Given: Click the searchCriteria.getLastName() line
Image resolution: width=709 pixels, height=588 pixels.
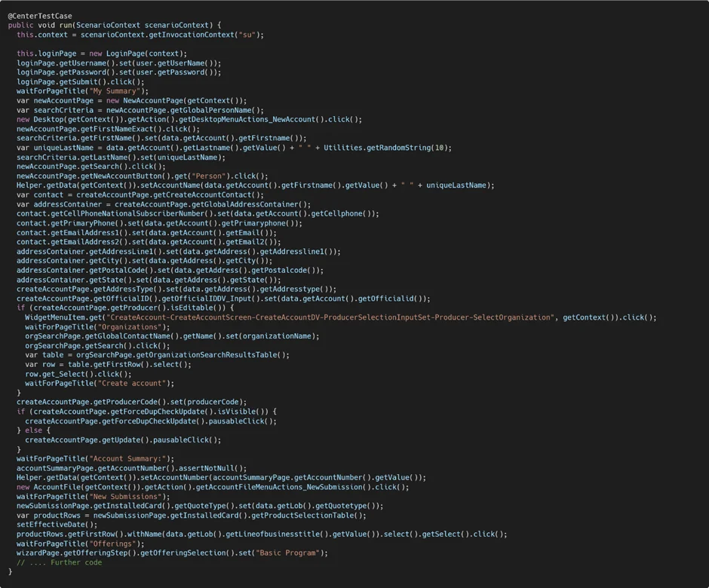Looking at the screenshot, I should (x=121, y=158).
